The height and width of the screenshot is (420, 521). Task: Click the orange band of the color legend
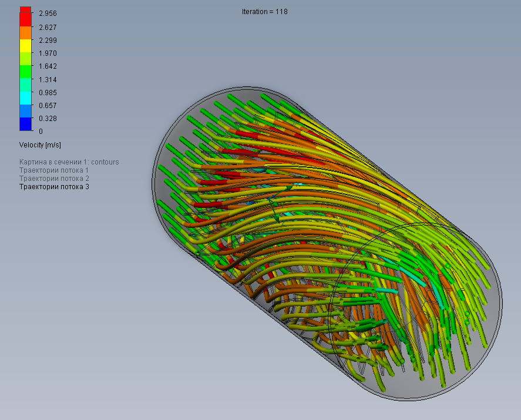coord(26,33)
